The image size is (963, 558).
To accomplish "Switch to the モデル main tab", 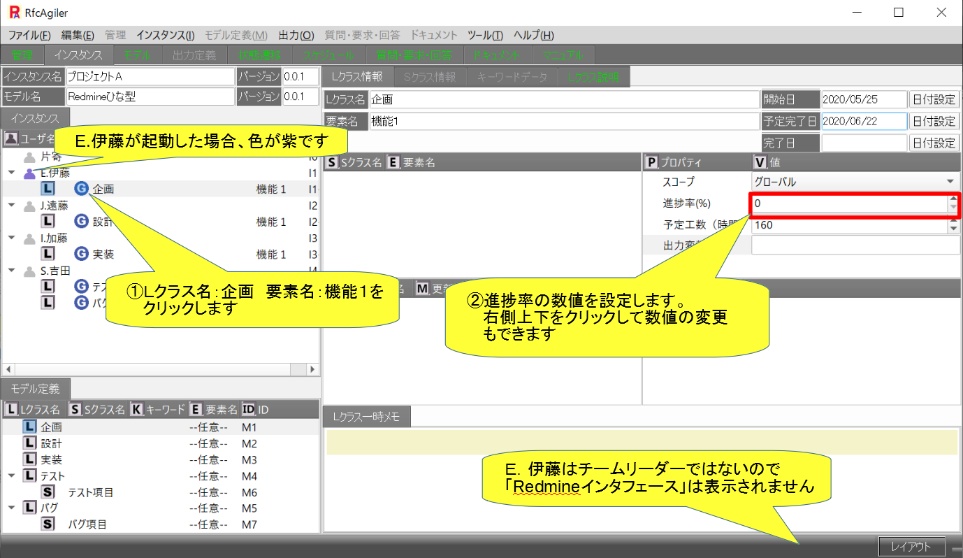I will click(137, 55).
